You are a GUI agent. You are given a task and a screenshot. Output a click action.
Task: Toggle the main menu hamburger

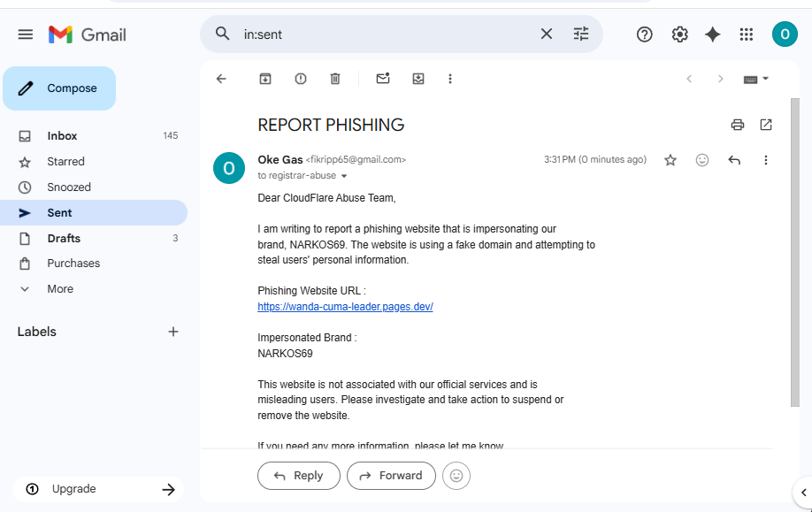coord(26,34)
